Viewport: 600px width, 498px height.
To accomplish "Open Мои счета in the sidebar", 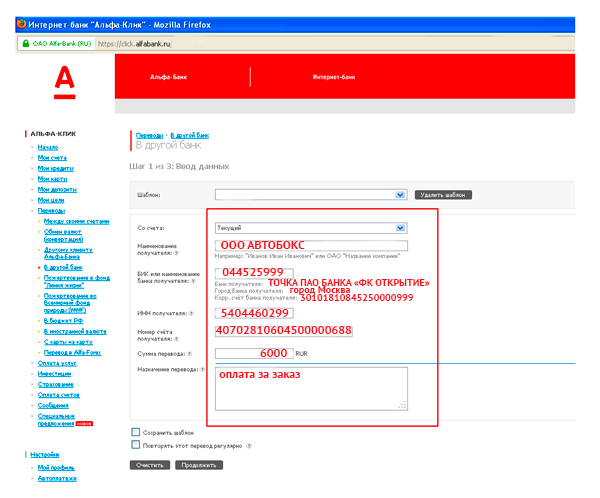I will click(52, 158).
